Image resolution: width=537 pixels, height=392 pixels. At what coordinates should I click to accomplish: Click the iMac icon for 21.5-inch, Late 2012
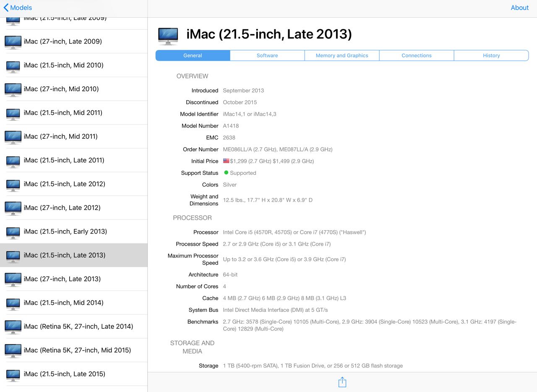(13, 185)
